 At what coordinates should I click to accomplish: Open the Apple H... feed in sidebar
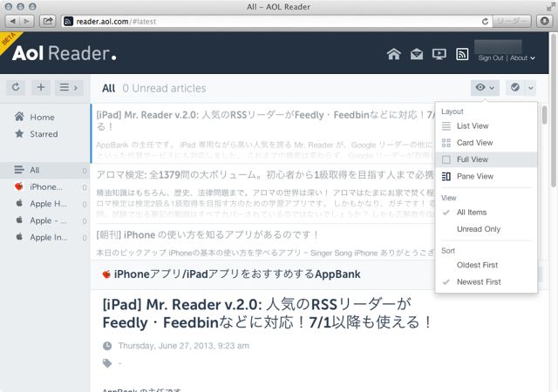(x=45, y=204)
